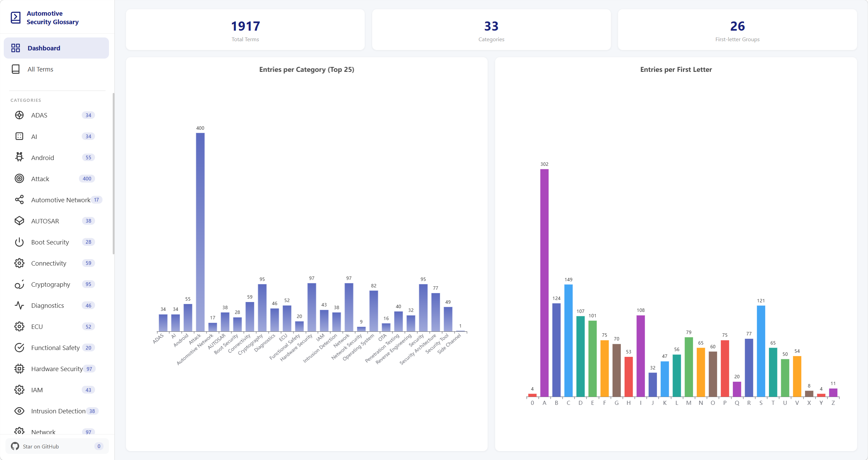Click the Diagnostics pulse icon

tap(19, 305)
